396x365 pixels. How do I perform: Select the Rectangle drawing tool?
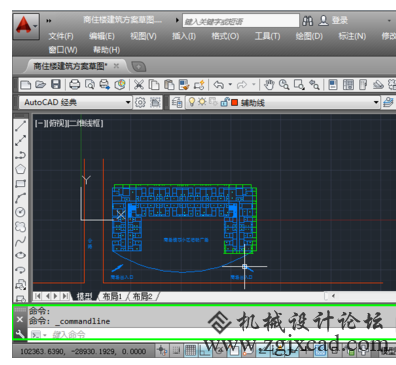click(20, 184)
